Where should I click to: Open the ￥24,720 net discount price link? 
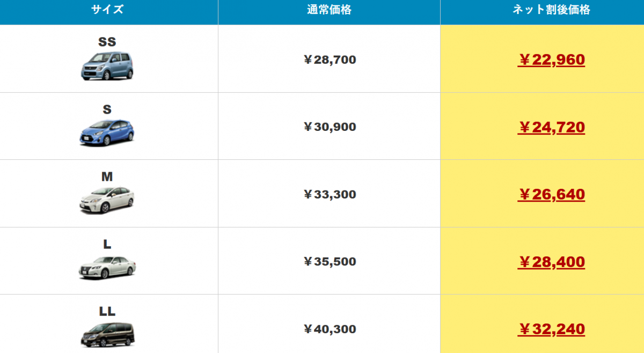tap(551, 127)
